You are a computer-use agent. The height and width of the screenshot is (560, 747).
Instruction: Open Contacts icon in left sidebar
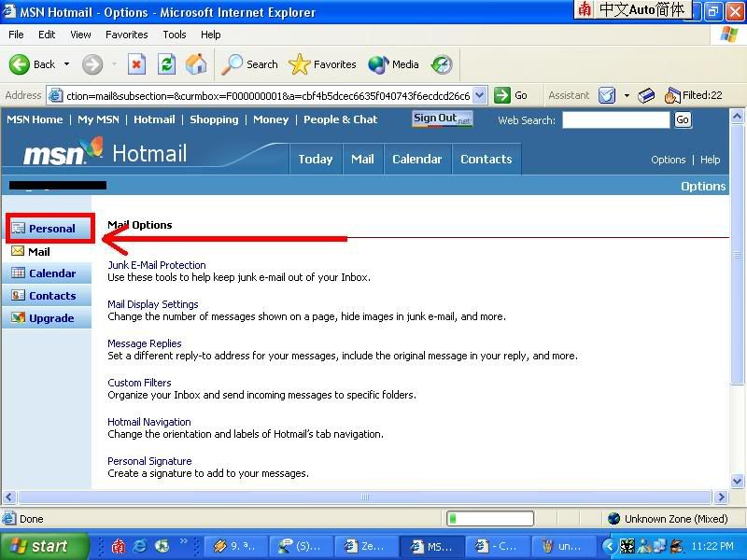[18, 295]
